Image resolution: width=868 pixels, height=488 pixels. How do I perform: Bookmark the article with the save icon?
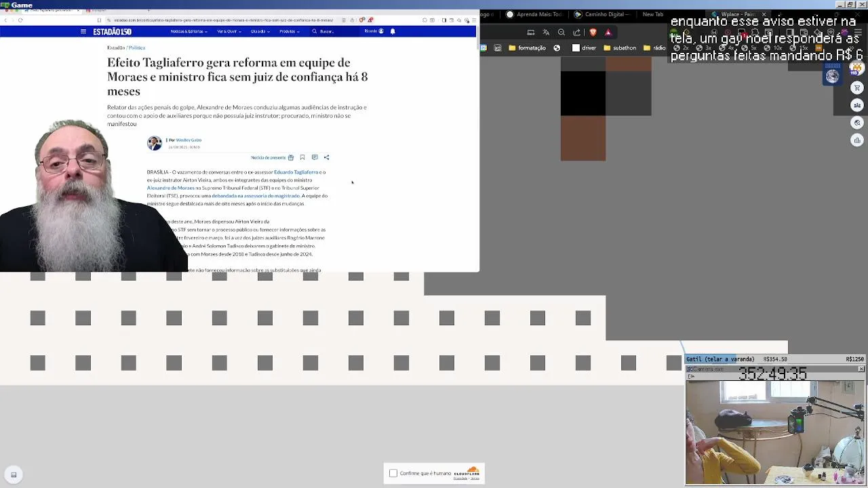point(302,157)
